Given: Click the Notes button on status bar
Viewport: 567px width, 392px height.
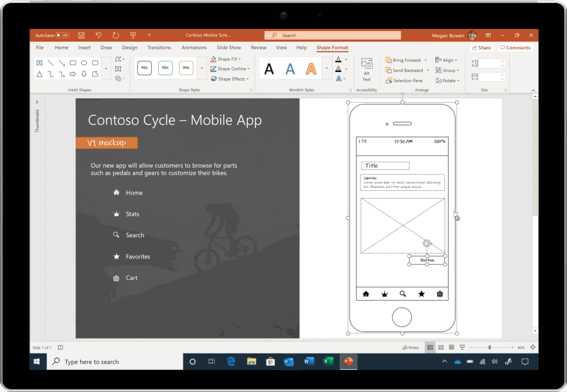Looking at the screenshot, I should point(411,347).
